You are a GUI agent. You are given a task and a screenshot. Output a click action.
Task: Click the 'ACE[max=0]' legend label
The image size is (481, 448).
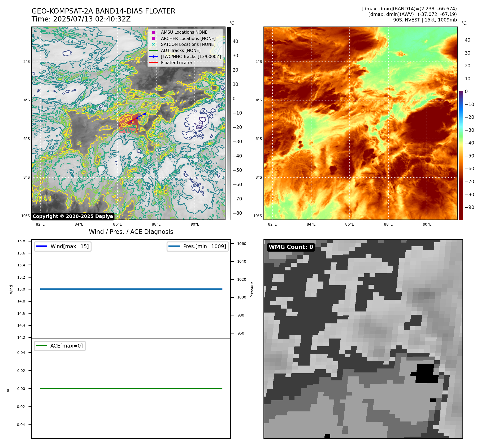[x=67, y=346]
